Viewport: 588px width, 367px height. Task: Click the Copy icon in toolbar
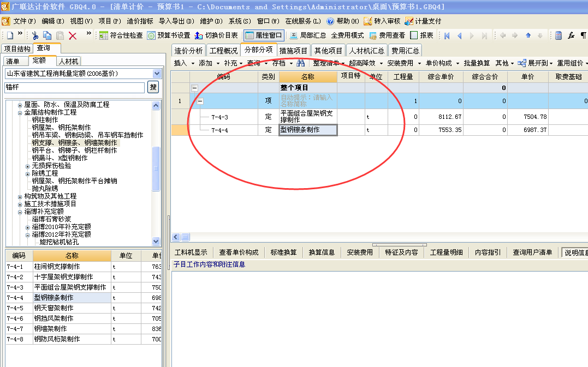click(x=47, y=35)
